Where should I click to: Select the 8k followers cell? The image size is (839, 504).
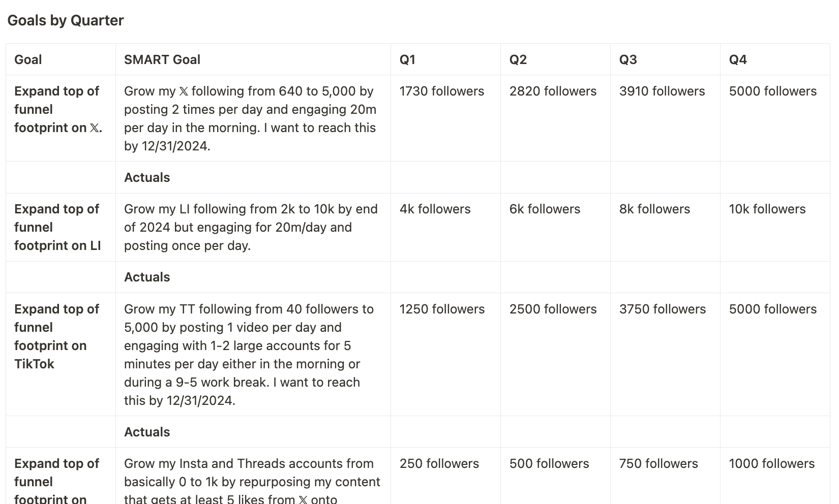(666, 228)
